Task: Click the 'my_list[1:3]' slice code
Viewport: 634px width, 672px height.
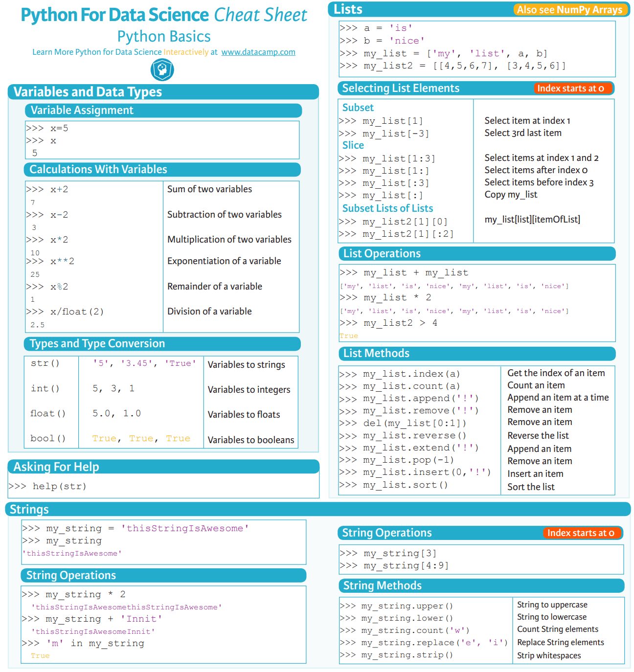Action: click(387, 158)
